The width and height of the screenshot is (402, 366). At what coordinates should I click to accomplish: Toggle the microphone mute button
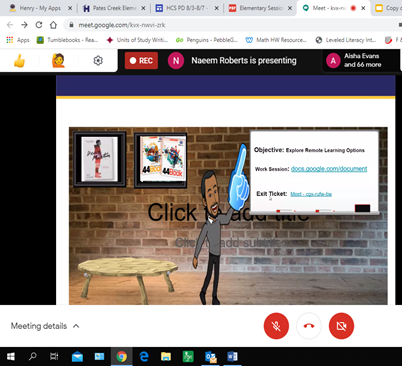(x=276, y=326)
